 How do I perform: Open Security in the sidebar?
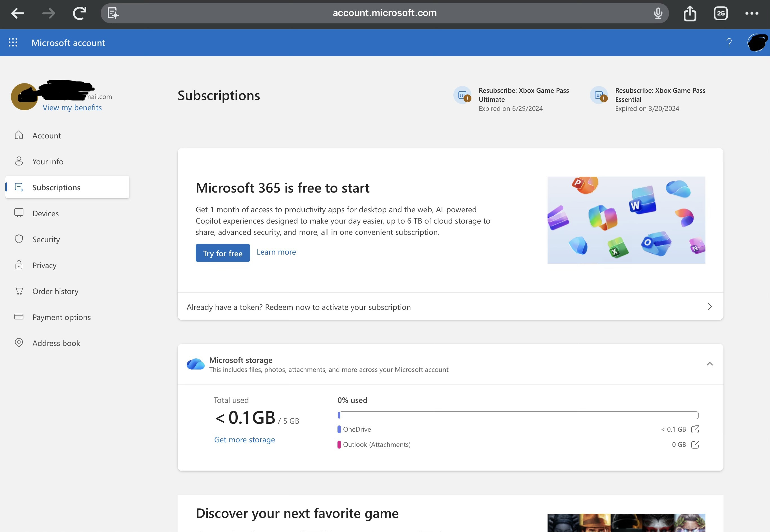pos(67,239)
